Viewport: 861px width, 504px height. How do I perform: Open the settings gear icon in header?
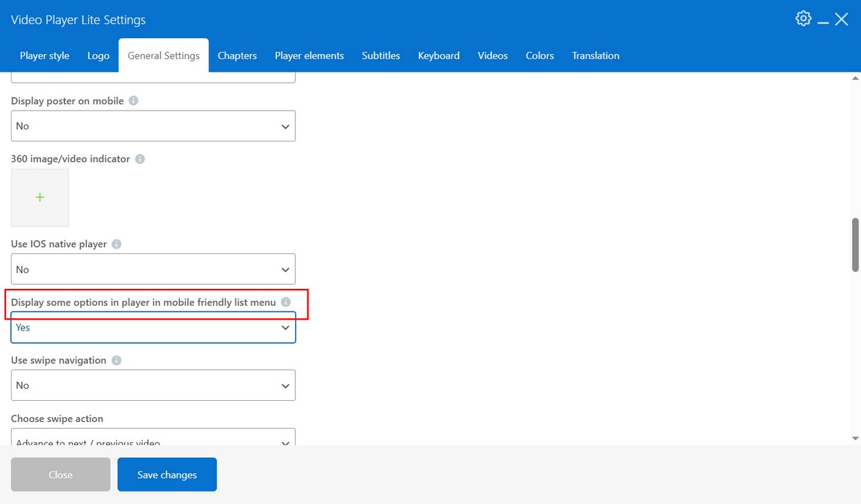coord(803,18)
